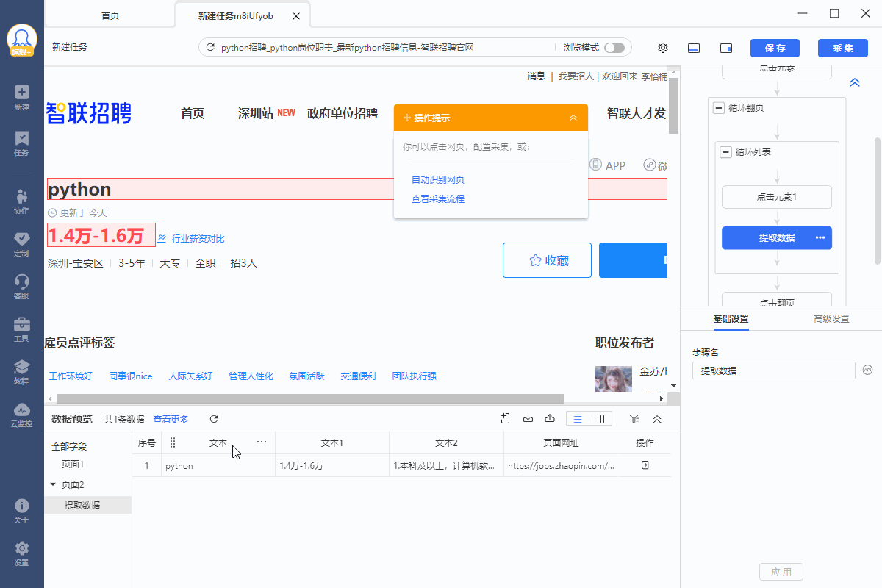The width and height of the screenshot is (882, 588).
Task: Click the 收藏 favorite button
Action: (547, 260)
